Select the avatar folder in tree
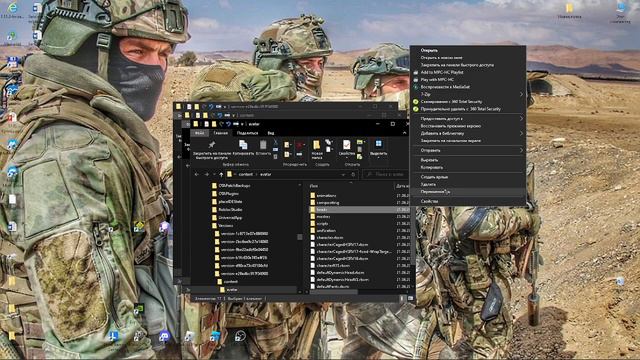 pyautogui.click(x=231, y=289)
